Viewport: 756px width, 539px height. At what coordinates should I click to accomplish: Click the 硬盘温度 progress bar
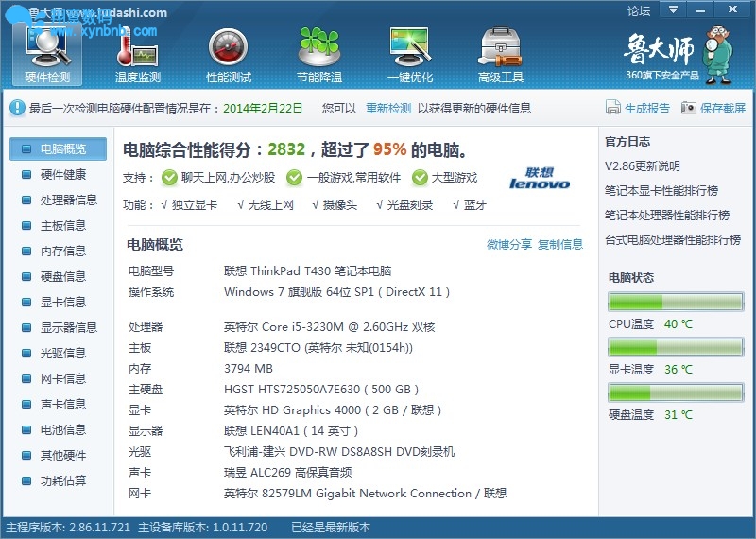pos(676,392)
